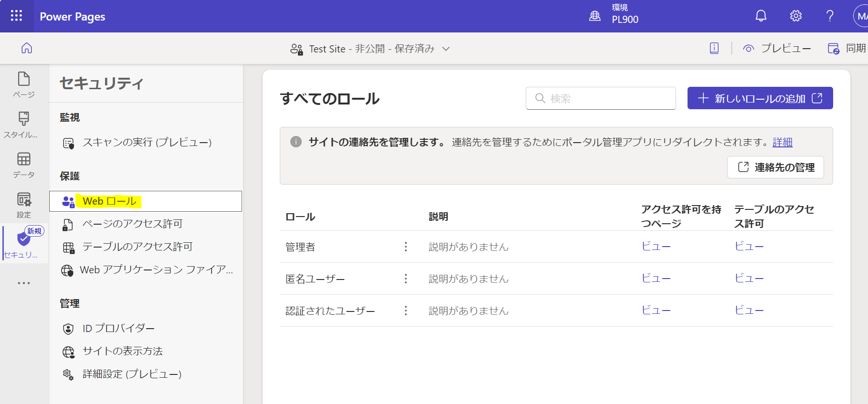
Task: Click 管理者 role name
Action: [x=300, y=247]
